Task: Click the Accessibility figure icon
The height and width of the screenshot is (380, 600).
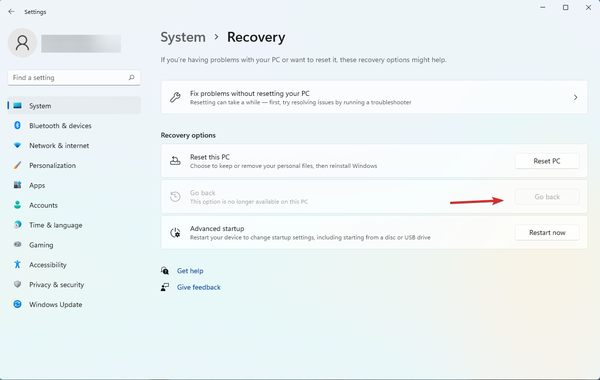Action: coord(17,264)
